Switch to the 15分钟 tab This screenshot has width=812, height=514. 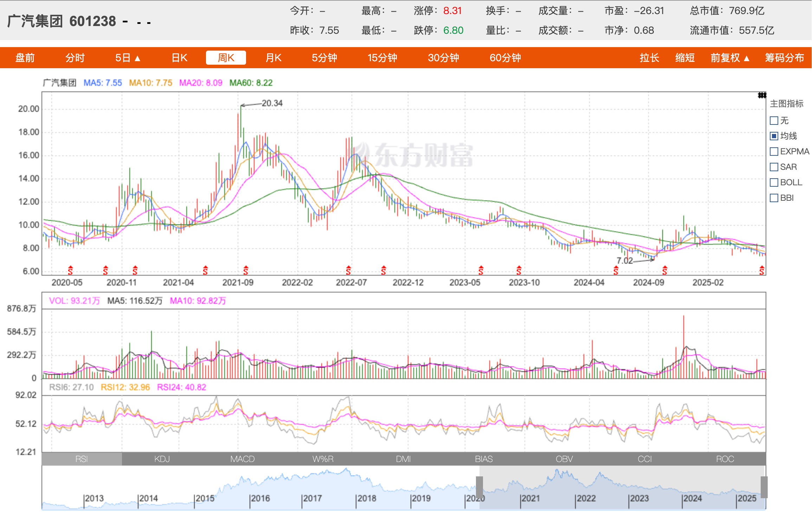(x=382, y=58)
